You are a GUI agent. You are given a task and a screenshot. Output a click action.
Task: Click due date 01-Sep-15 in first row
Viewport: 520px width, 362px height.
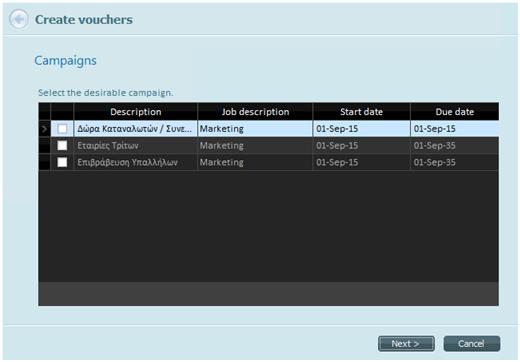pos(455,129)
